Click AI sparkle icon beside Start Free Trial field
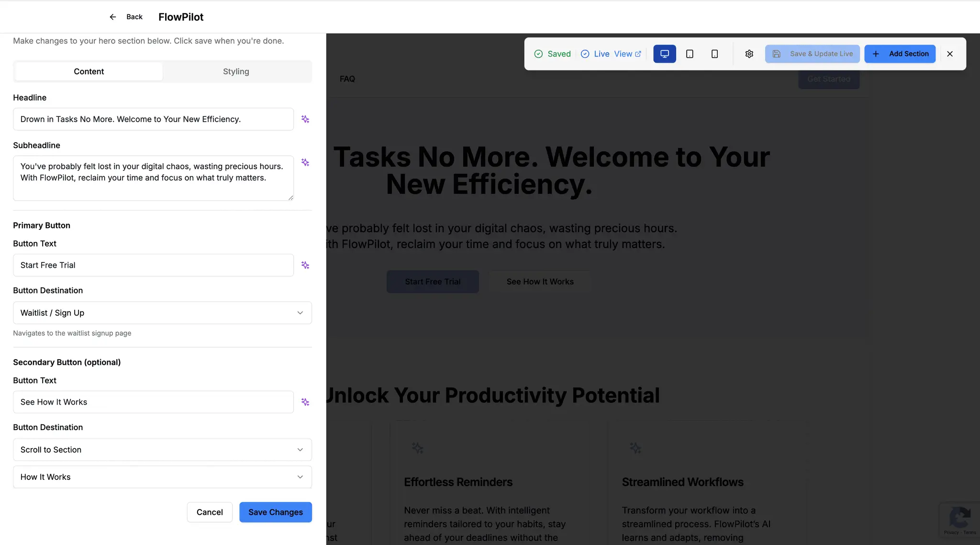The height and width of the screenshot is (545, 980). pyautogui.click(x=305, y=265)
